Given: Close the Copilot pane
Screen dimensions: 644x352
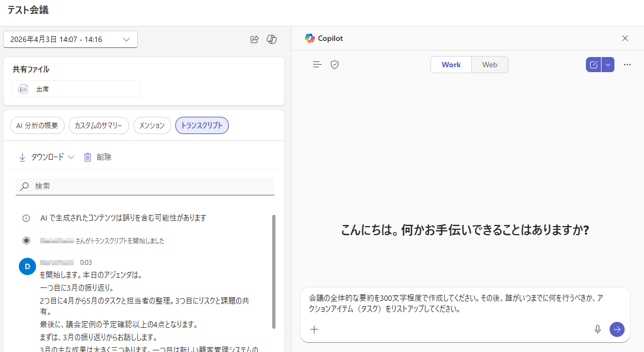Looking at the screenshot, I should [x=625, y=38].
